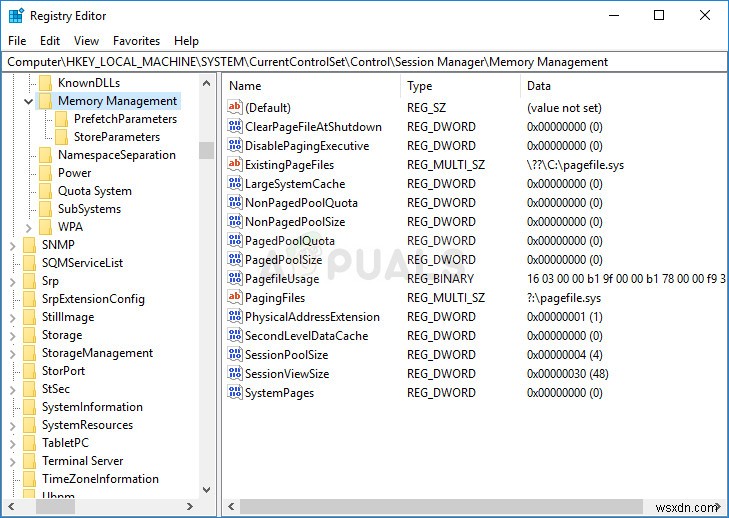Collapse the Memory Management key

click(28, 101)
